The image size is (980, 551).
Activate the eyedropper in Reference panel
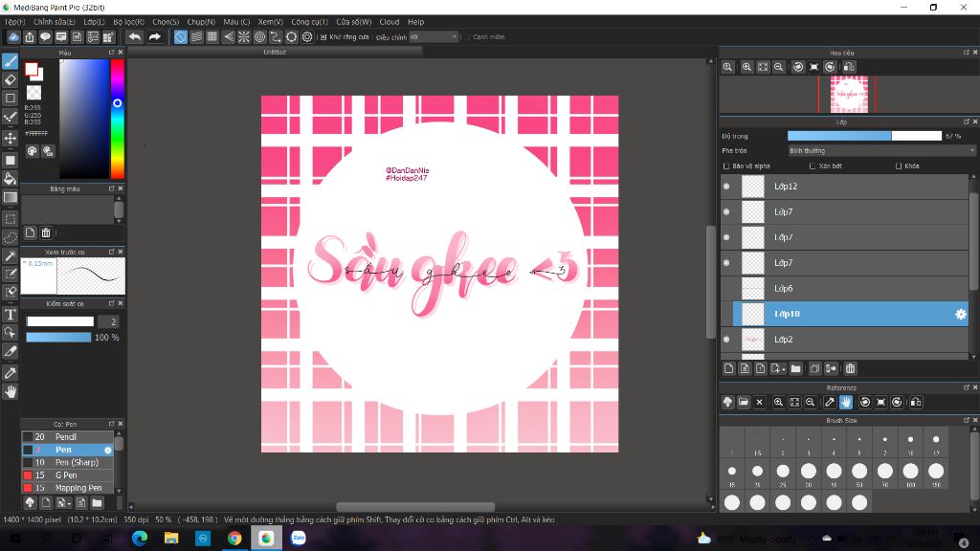click(830, 403)
